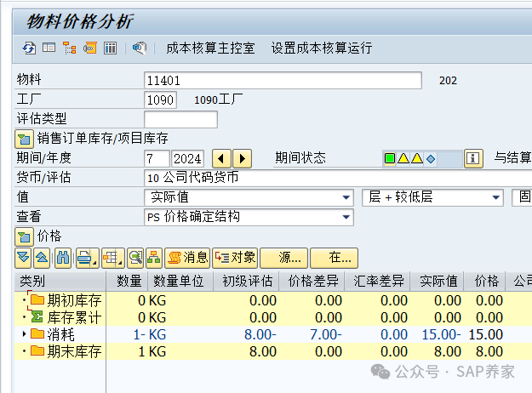The height and width of the screenshot is (393, 532).
Task: Click expand all nodes grid icon
Action: [x=23, y=258]
